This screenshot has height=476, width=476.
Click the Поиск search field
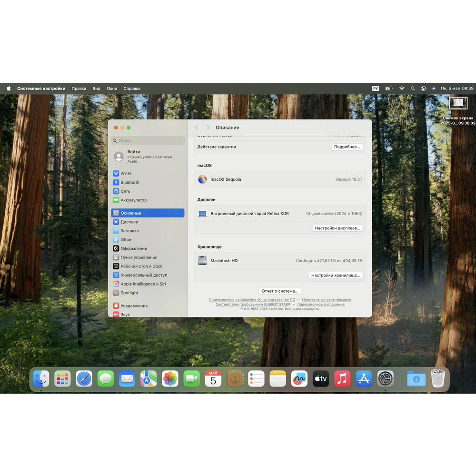pyautogui.click(x=148, y=140)
